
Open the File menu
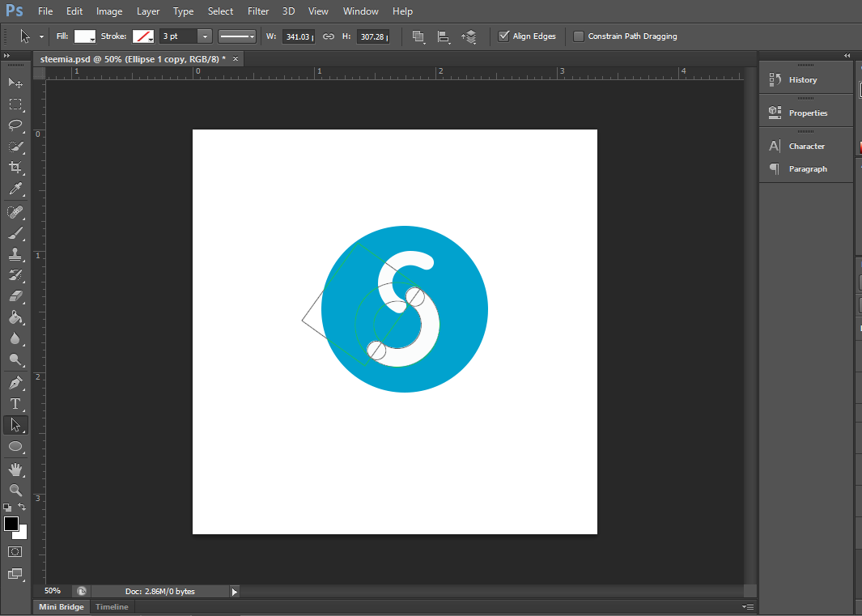pyautogui.click(x=45, y=11)
